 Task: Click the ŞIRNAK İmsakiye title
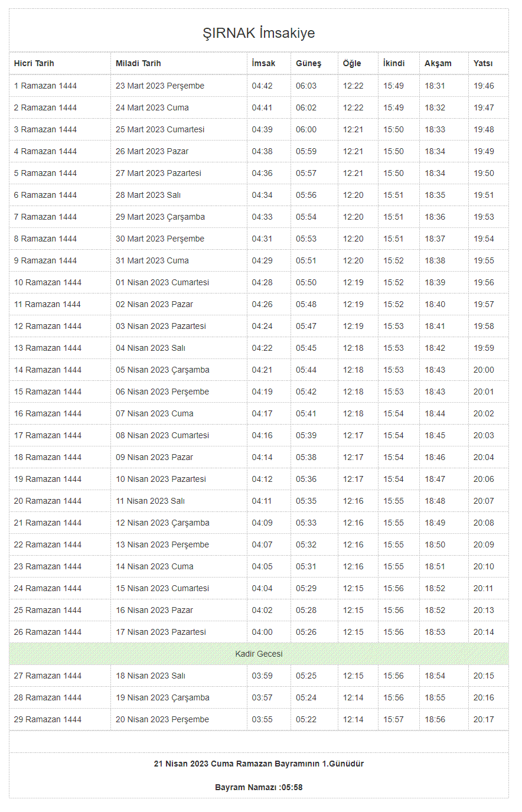pos(259,33)
